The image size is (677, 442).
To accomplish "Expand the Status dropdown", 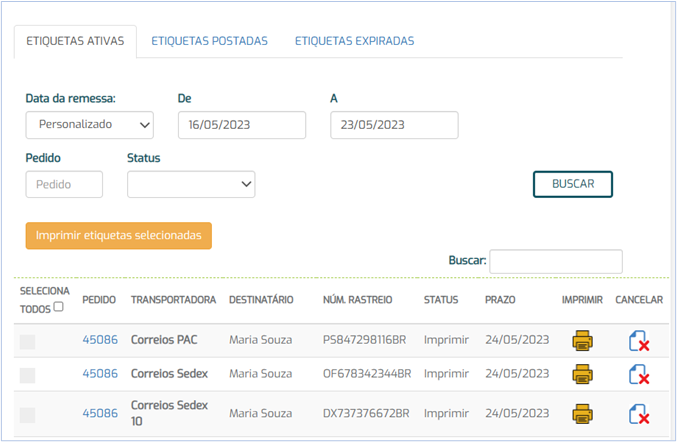I will tap(191, 184).
